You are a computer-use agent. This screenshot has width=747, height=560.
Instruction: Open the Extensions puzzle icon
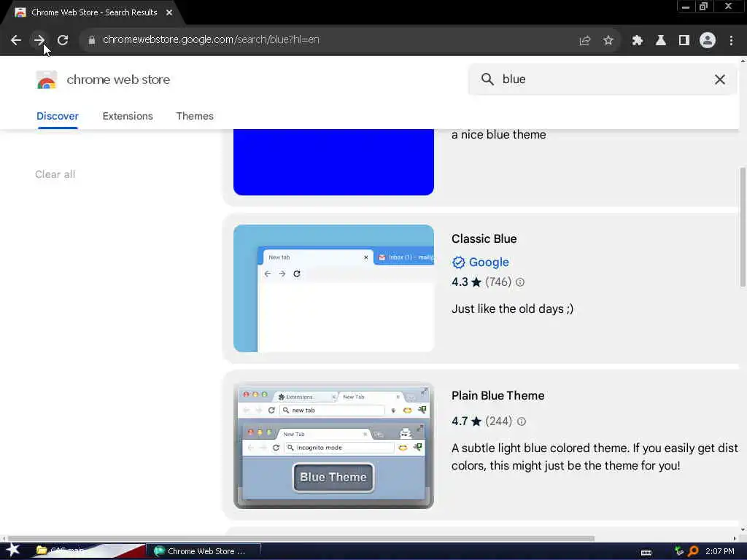point(637,41)
